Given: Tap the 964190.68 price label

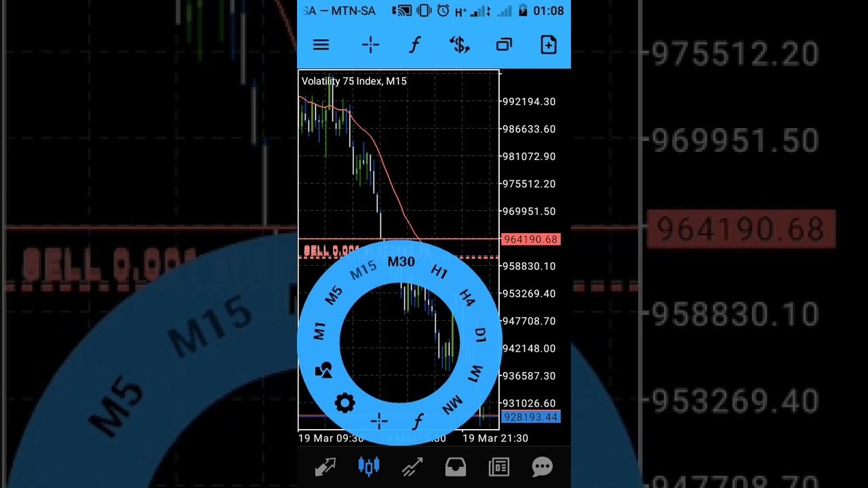Looking at the screenshot, I should (531, 239).
